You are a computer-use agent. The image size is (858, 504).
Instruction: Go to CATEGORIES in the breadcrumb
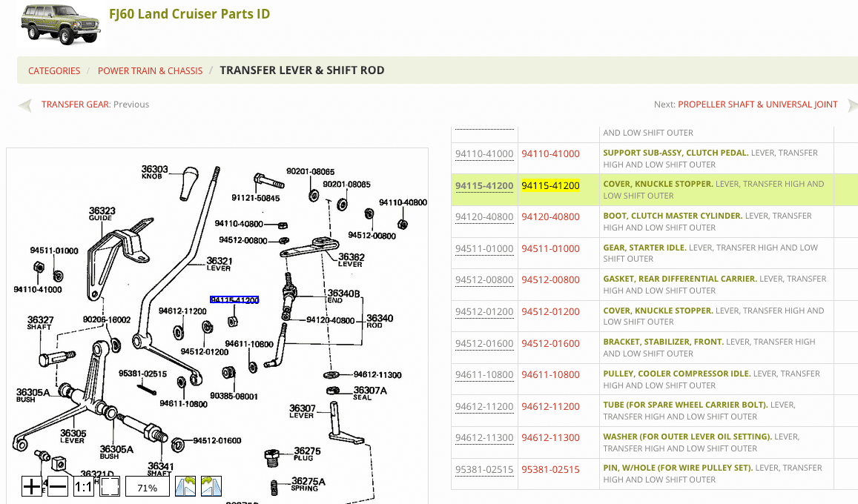coord(54,70)
